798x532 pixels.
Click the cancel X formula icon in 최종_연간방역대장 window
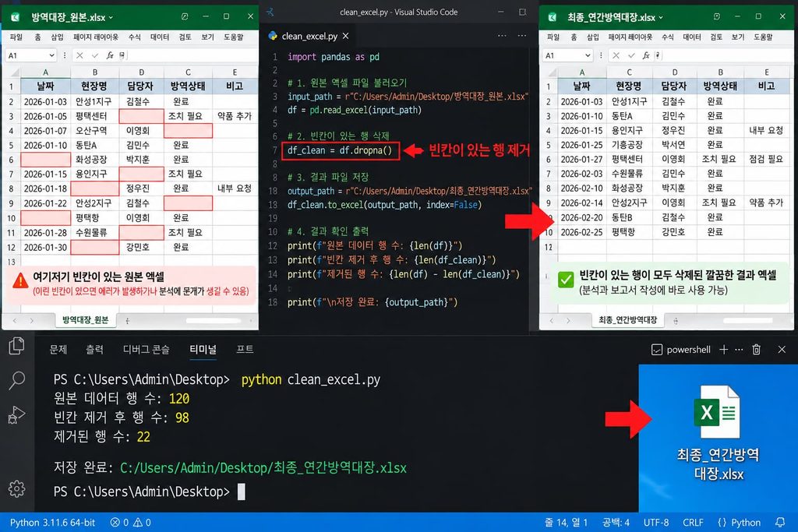pos(616,55)
